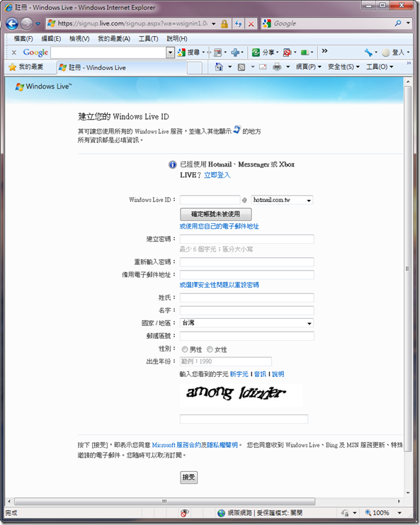Select the 女性 gender radio button
This screenshot has height=525, width=420.
(x=210, y=349)
